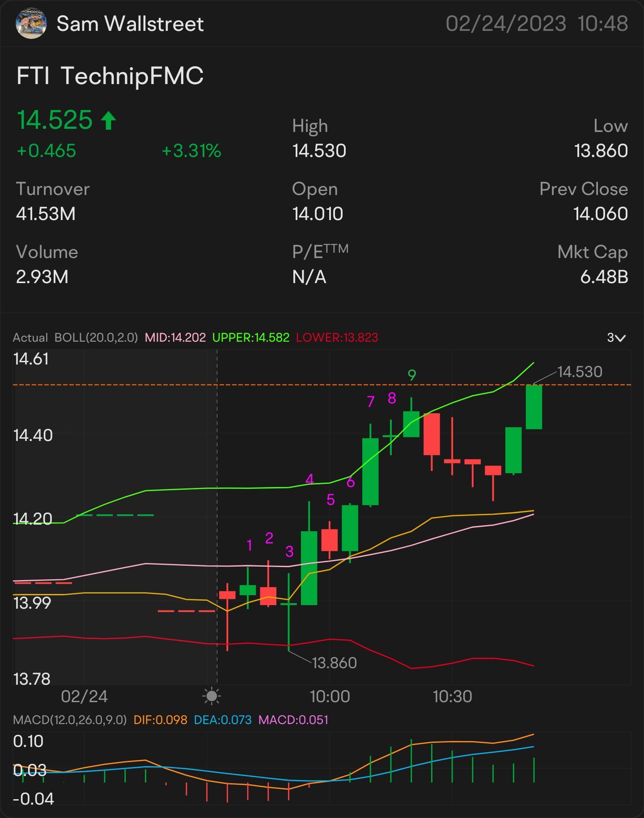The width and height of the screenshot is (644, 818).
Task: Click the 14.530 high callout on the chart
Action: coord(580,372)
